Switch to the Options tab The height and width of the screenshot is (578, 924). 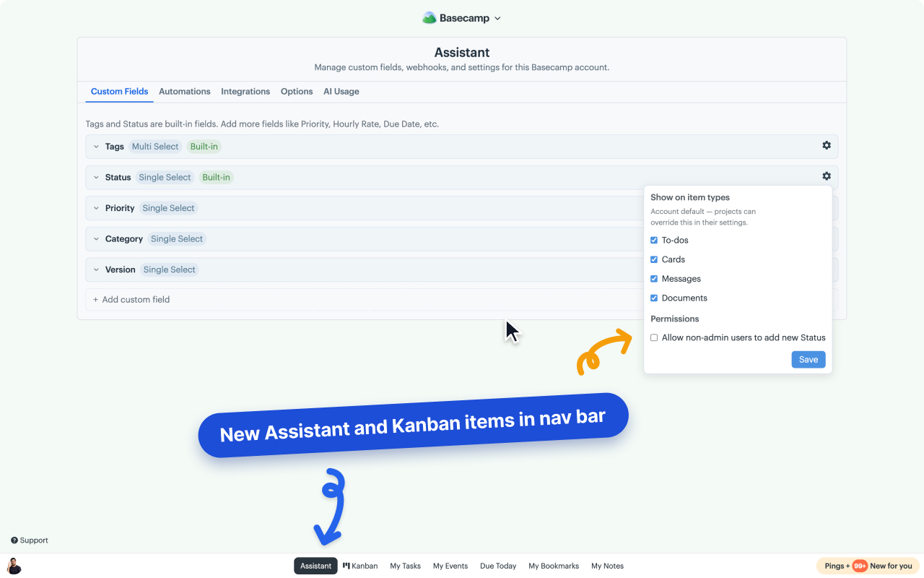(x=297, y=92)
